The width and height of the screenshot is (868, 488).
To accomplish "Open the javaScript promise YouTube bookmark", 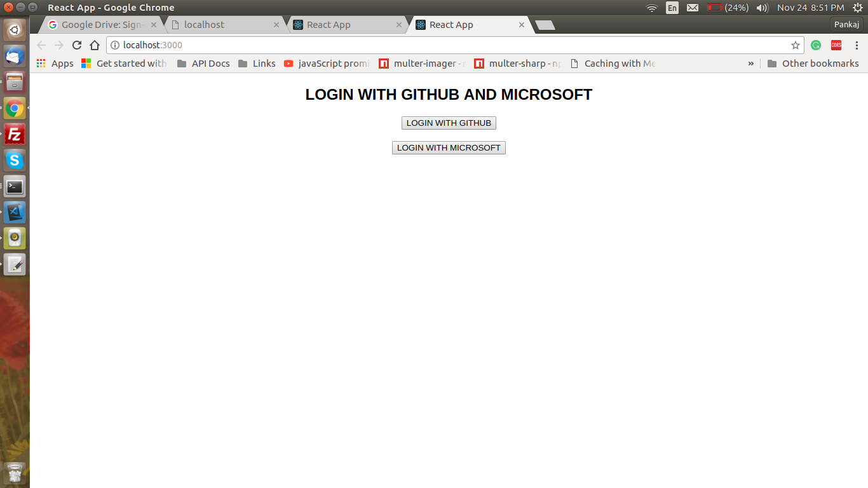I will tap(327, 64).
